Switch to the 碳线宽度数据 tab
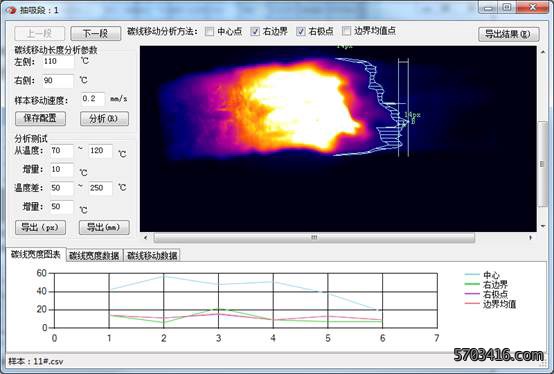Viewport: 554px width, 374px height. pos(94,255)
